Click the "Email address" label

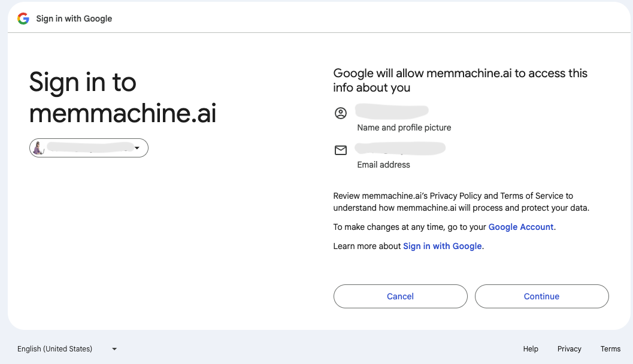[383, 165]
